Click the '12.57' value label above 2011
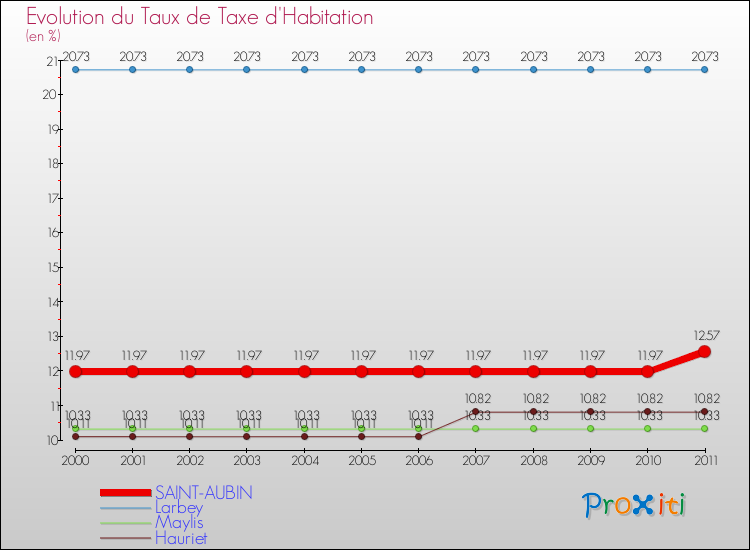The image size is (750, 550). pyautogui.click(x=706, y=335)
